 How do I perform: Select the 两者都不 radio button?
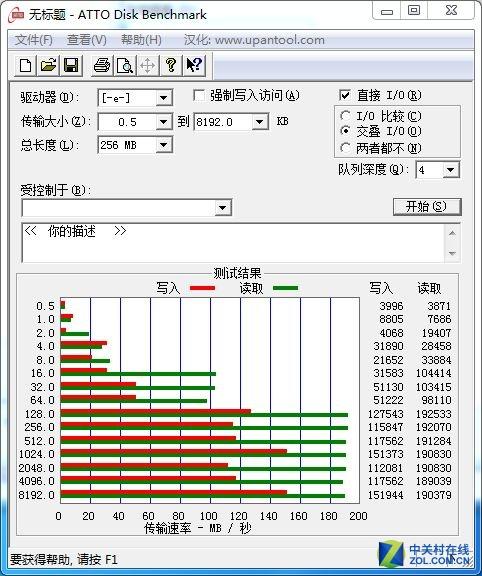click(x=345, y=148)
